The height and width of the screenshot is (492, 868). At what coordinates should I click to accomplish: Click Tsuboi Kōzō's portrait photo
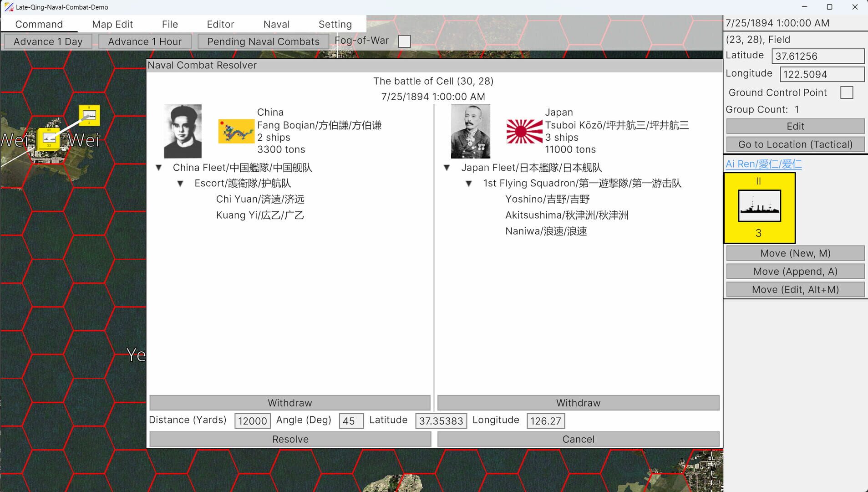tap(470, 131)
